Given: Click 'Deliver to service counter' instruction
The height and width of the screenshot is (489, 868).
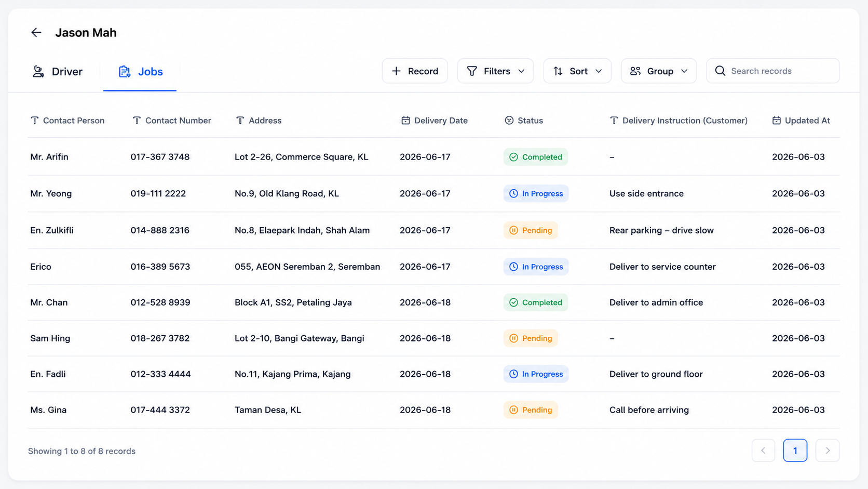Looking at the screenshot, I should (662, 267).
